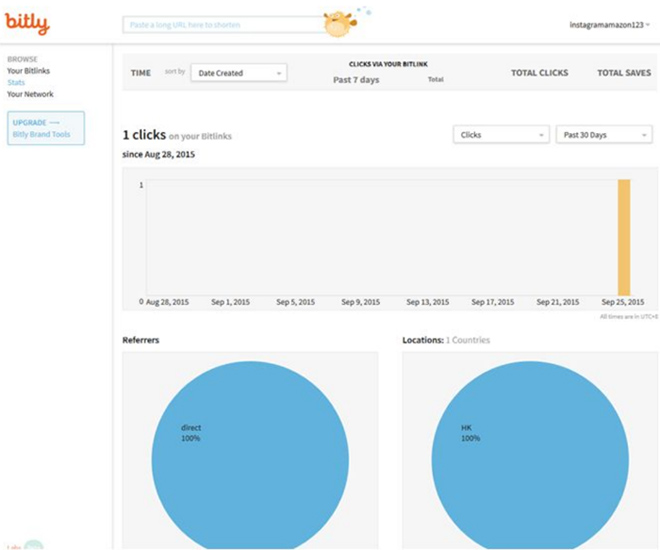Click the Upgrade Bitly Brand Tools box
This screenshot has height=550, width=660.
click(46, 128)
